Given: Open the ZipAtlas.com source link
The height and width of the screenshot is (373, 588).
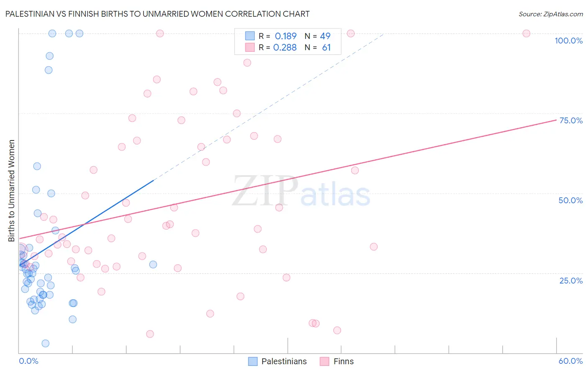Looking at the screenshot, I should tap(551, 14).
